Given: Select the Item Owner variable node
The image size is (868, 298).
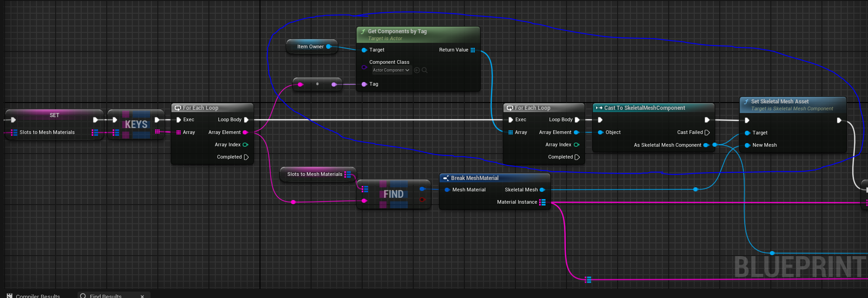Looking at the screenshot, I should pyautogui.click(x=312, y=46).
